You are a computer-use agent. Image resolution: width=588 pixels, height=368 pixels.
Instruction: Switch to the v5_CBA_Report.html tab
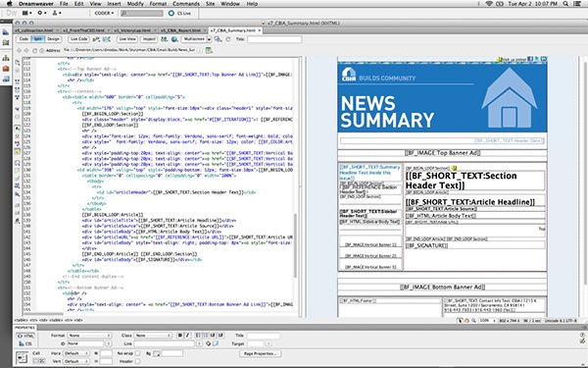pos(181,30)
